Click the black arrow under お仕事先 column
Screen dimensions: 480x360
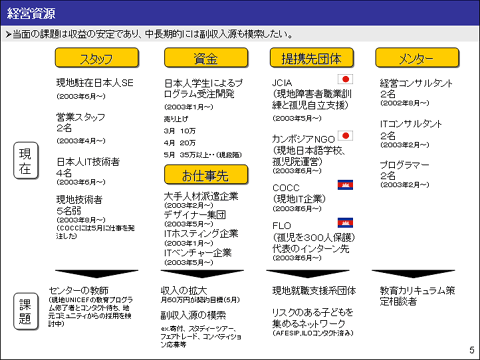[x=202, y=274]
